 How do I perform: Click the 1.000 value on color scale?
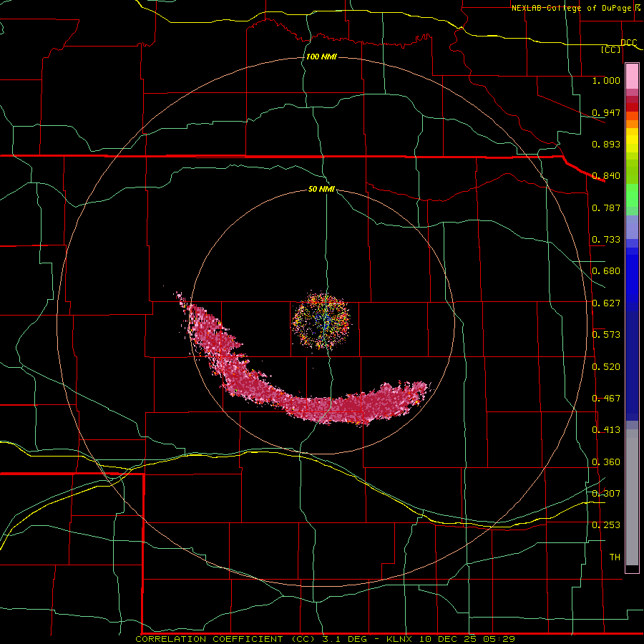(606, 80)
